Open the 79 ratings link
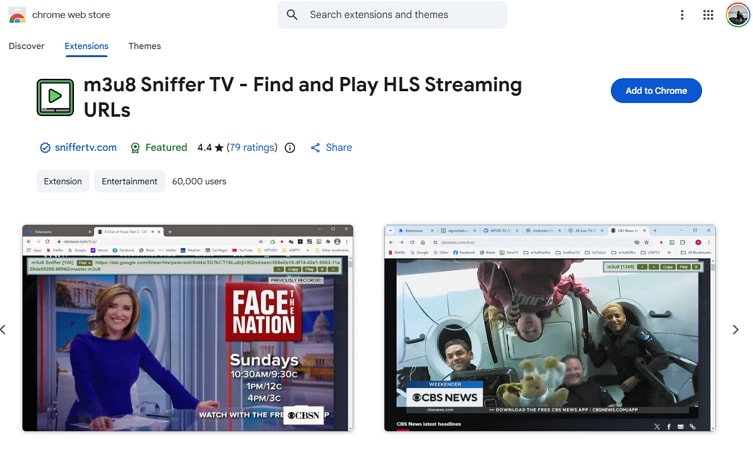Image resolution: width=753 pixels, height=450 pixels. pyautogui.click(x=252, y=147)
